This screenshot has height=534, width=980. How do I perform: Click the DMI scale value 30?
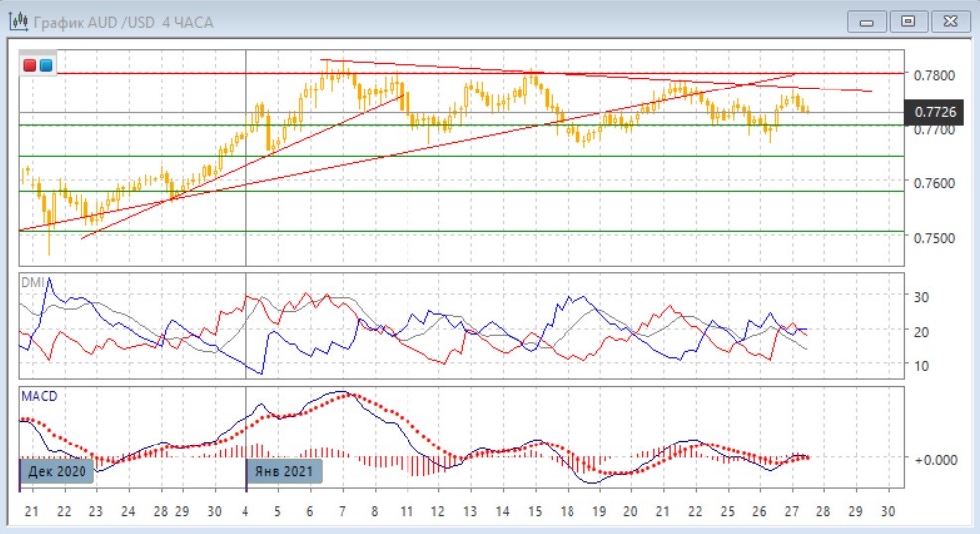pyautogui.click(x=920, y=297)
